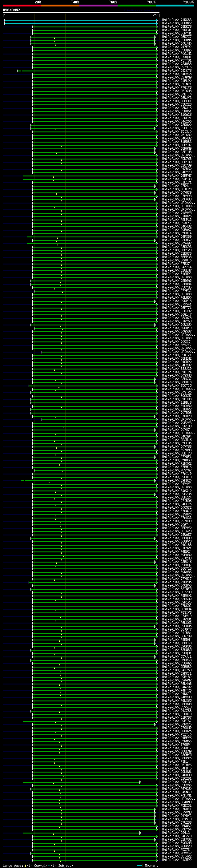Click the white query sequence ruler bar
Viewport: 197px width, 868px height.
81,13
